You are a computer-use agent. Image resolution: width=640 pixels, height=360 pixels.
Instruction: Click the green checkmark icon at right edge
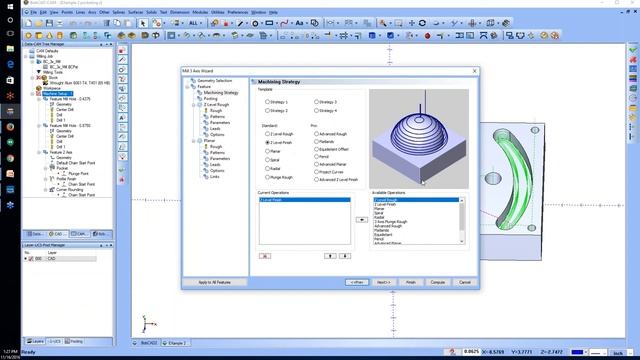pyautogui.click(x=633, y=50)
